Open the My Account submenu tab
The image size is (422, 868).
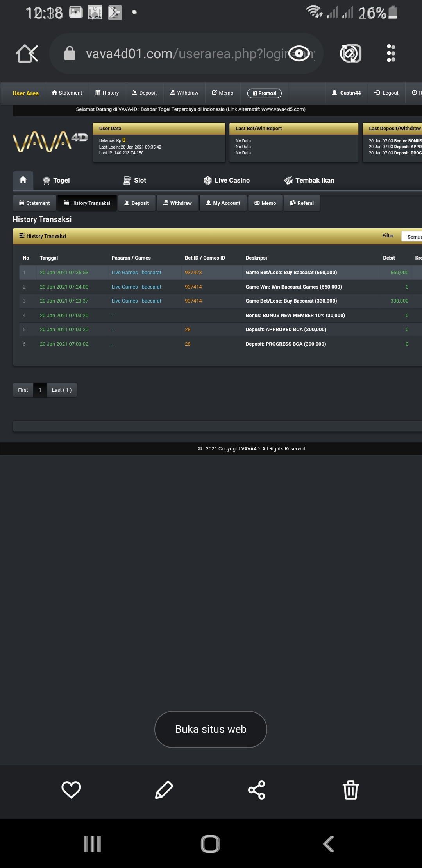[223, 203]
